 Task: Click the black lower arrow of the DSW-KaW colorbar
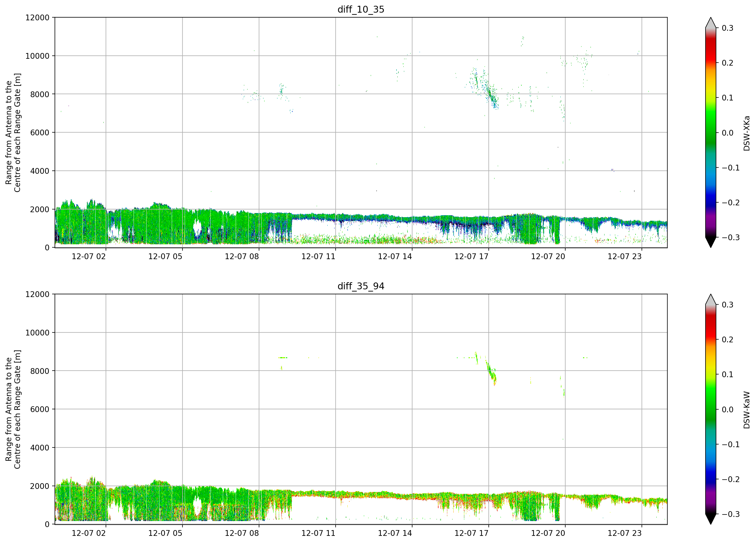[x=711, y=519]
